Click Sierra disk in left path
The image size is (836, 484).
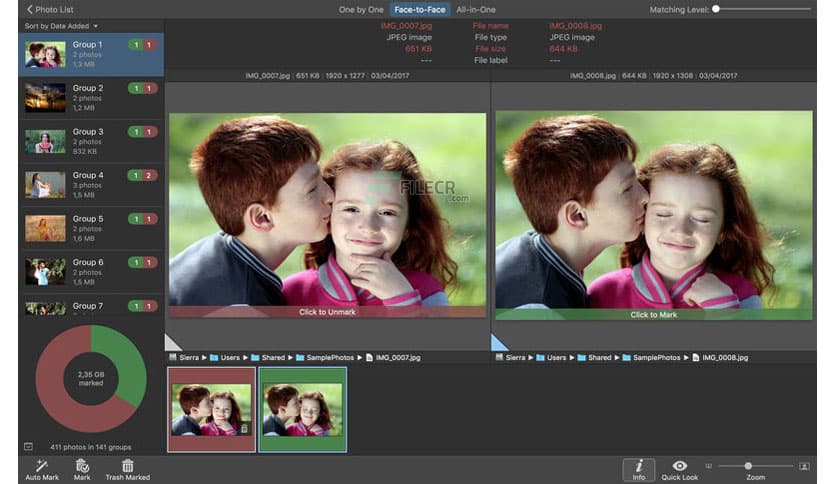coord(184,358)
